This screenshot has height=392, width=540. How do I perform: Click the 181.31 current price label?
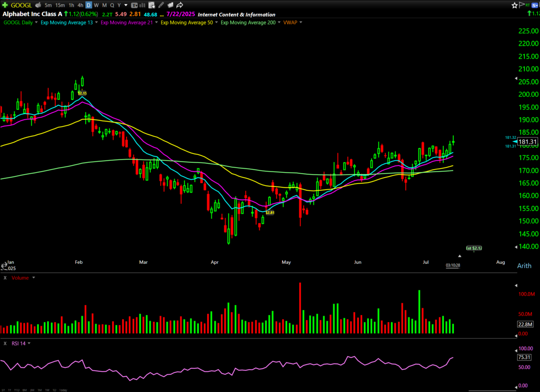click(x=527, y=142)
